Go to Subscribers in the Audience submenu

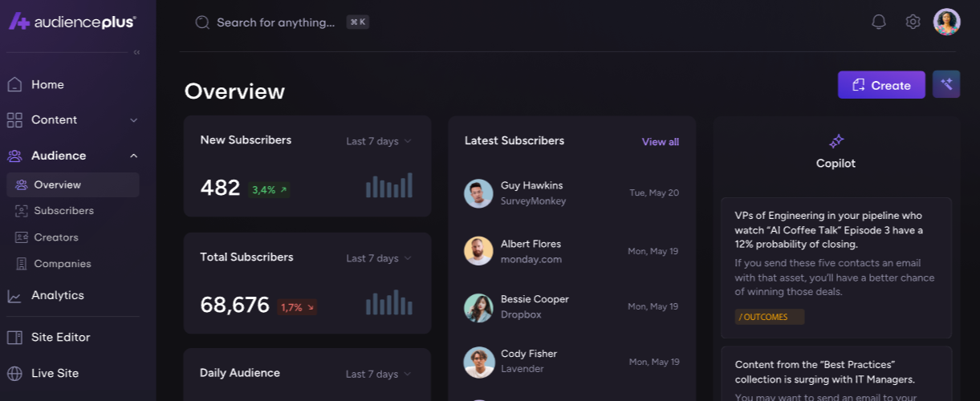[x=63, y=211]
